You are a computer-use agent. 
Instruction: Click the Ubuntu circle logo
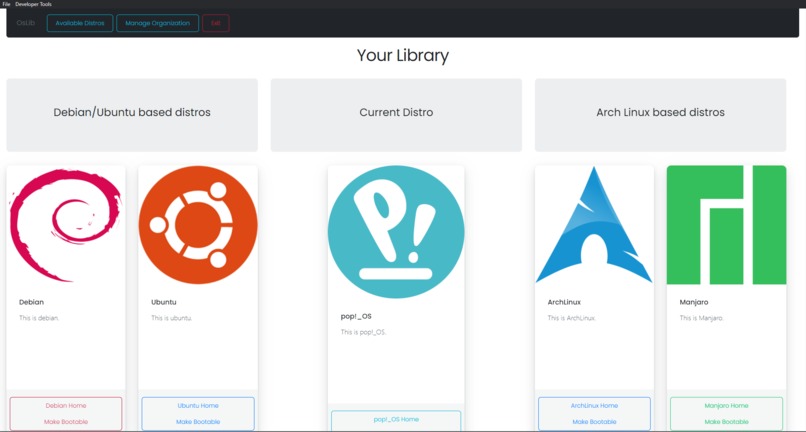(x=198, y=225)
